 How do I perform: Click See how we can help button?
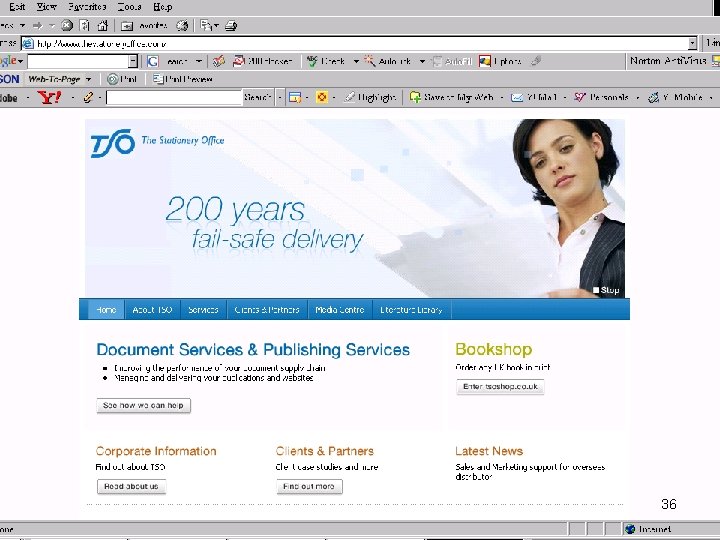(x=143, y=405)
